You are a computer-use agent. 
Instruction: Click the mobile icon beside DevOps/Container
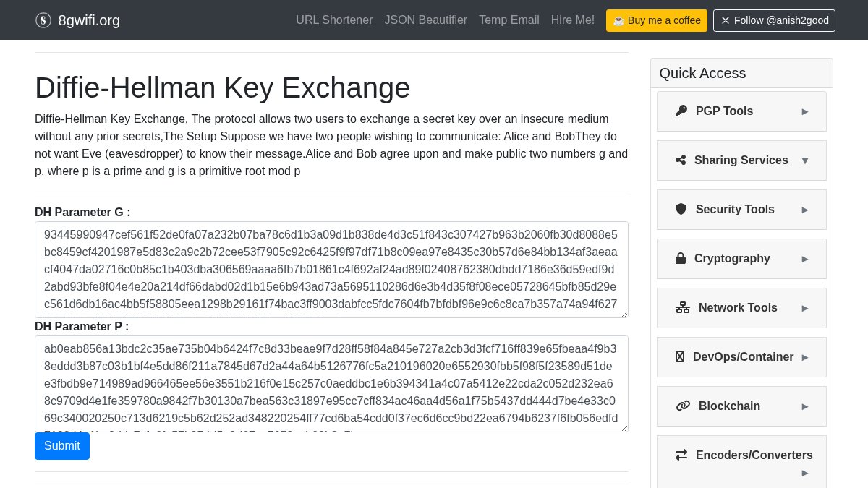point(680,356)
